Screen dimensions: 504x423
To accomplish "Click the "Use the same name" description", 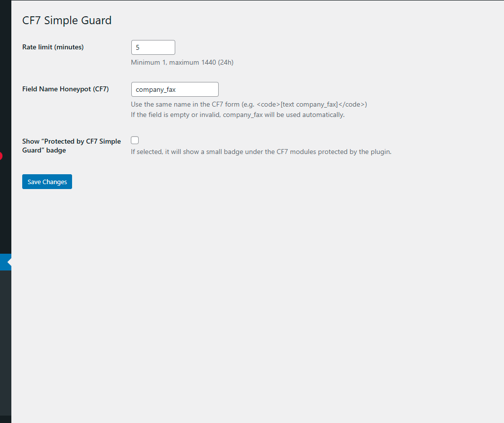I will point(193,105).
